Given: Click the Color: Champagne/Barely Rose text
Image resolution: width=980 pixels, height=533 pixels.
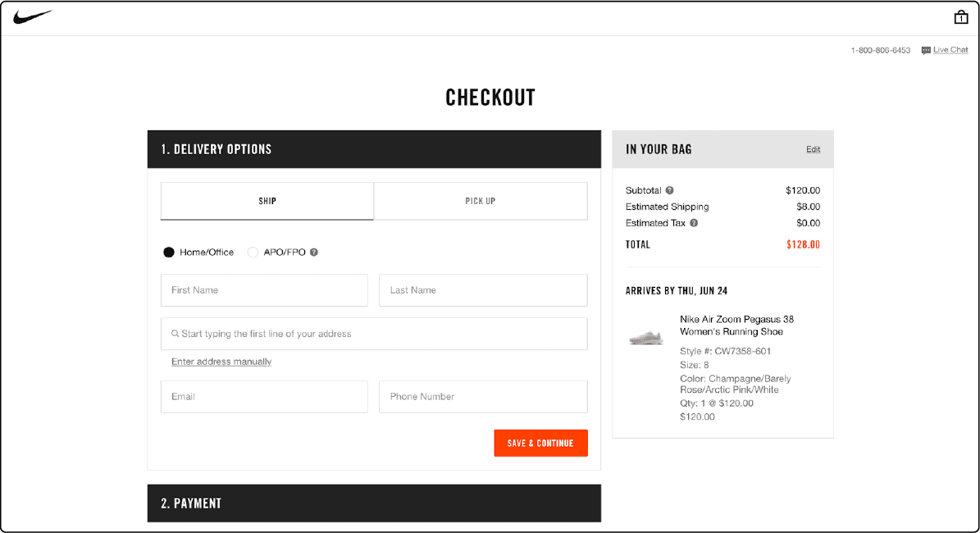Looking at the screenshot, I should coord(736,385).
